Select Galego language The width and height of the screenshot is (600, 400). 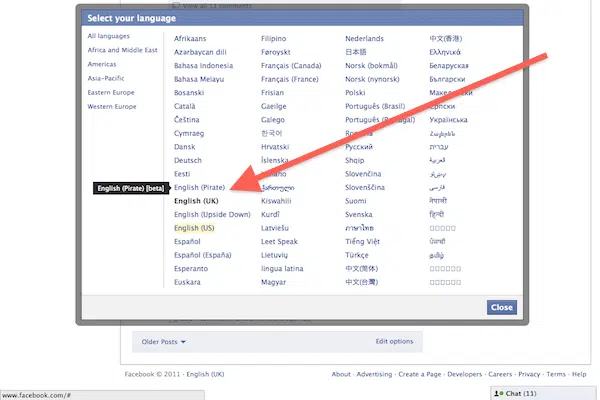pyautogui.click(x=273, y=120)
